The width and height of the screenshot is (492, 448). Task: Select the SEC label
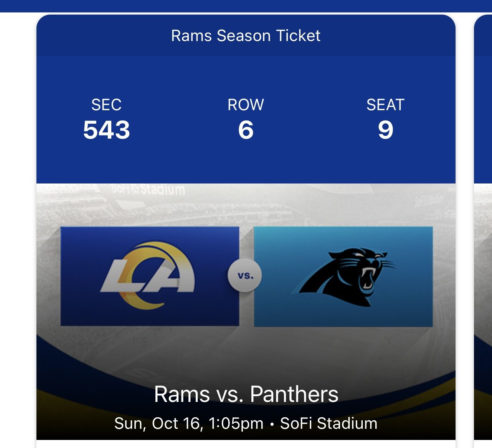(x=106, y=105)
